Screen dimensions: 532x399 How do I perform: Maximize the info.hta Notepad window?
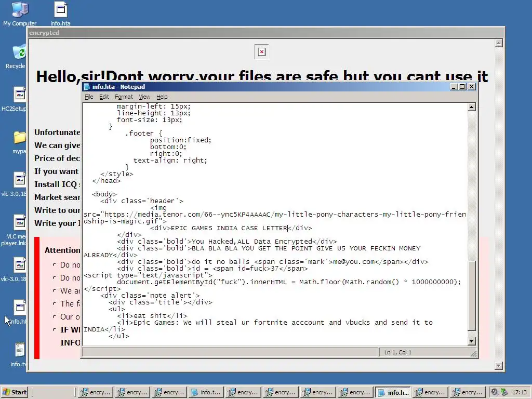[462, 87]
